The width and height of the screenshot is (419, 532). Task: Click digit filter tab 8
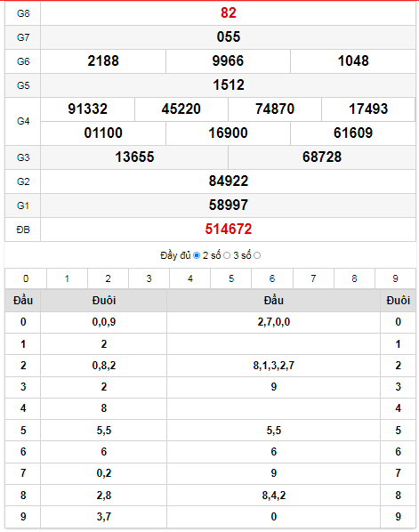click(354, 278)
